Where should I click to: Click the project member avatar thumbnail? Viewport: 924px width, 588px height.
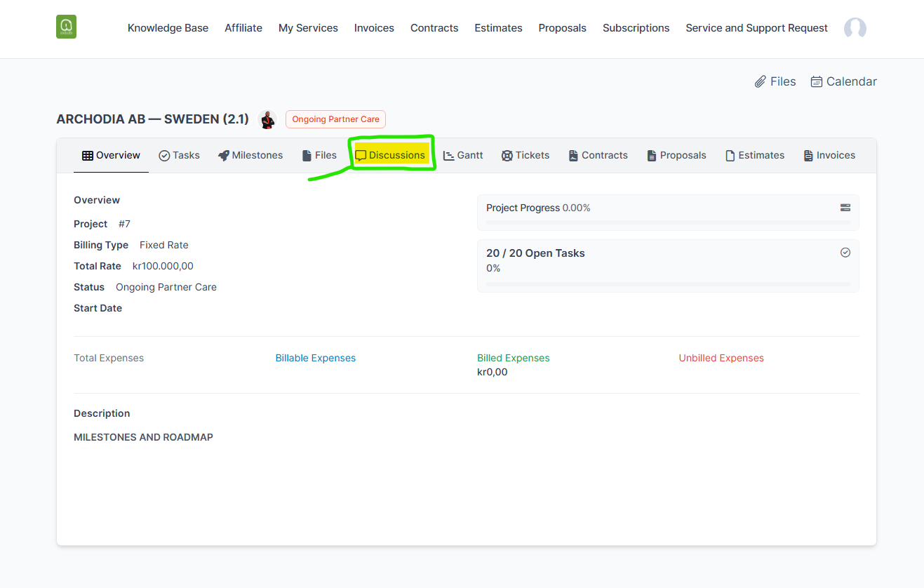click(x=267, y=119)
